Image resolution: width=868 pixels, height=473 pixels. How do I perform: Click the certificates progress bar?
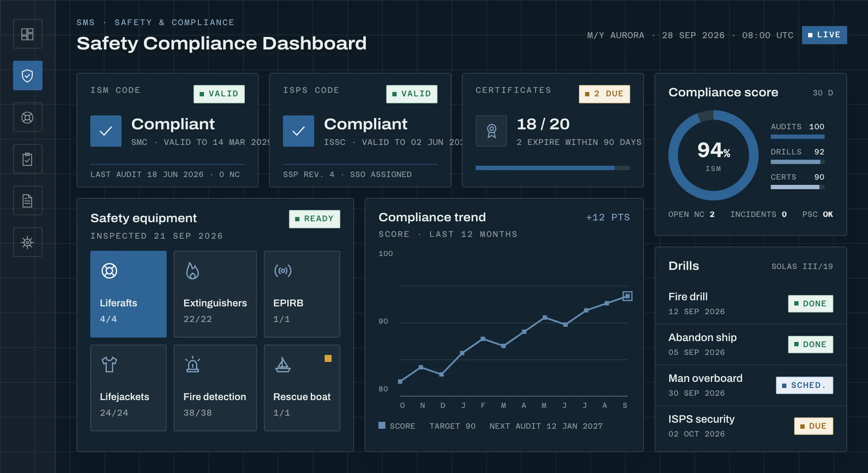553,168
